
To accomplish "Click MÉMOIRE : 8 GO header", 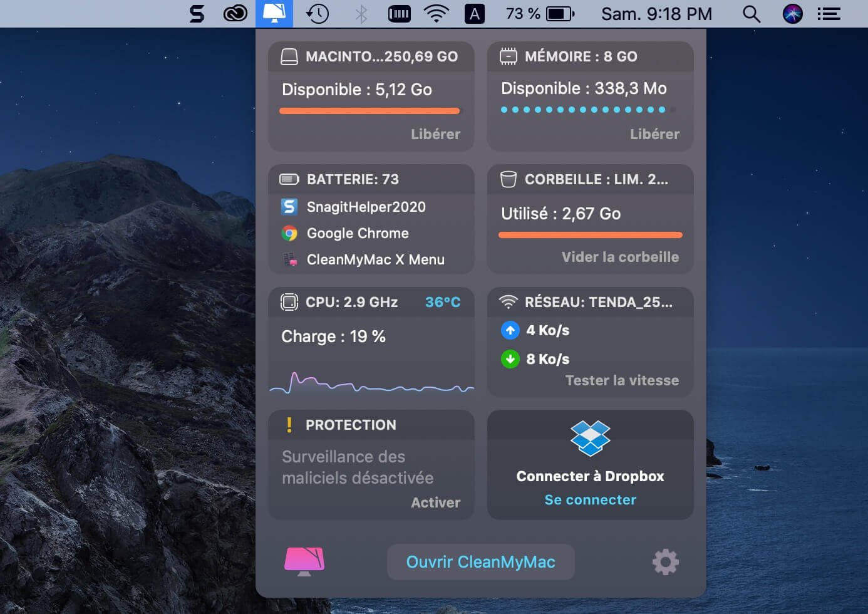I will (x=581, y=56).
